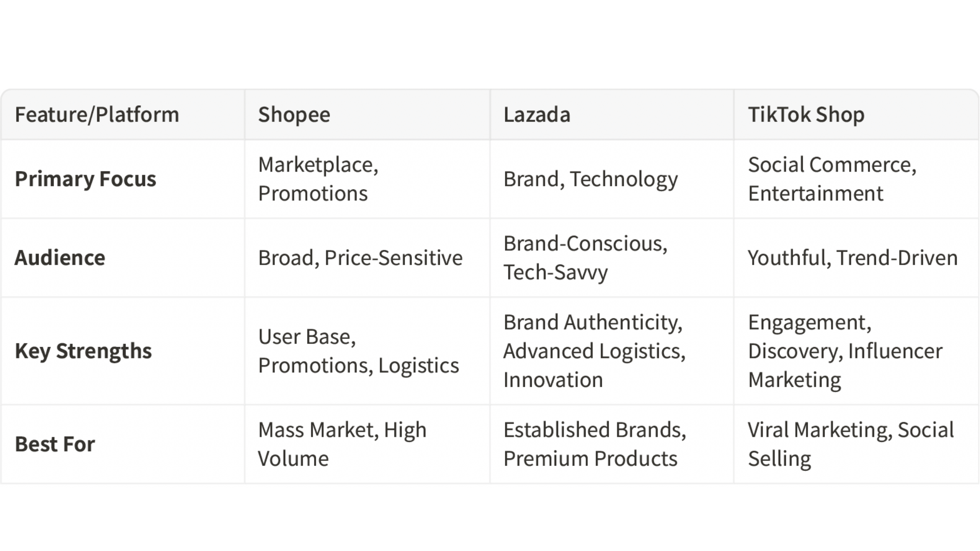
Task: Click the Best For row label
Action: (123, 444)
